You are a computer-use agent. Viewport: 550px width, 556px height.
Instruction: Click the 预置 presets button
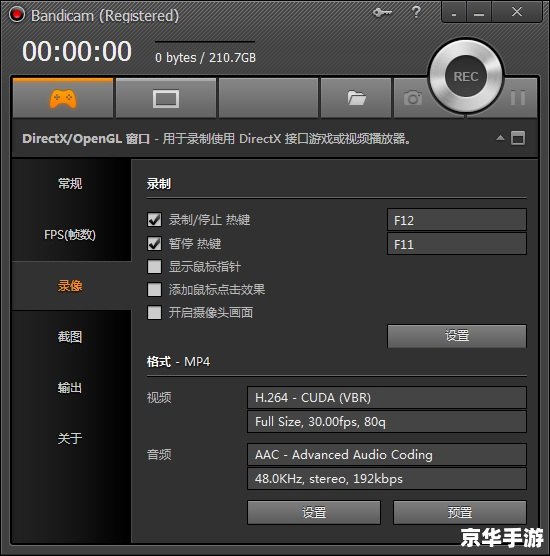460,512
